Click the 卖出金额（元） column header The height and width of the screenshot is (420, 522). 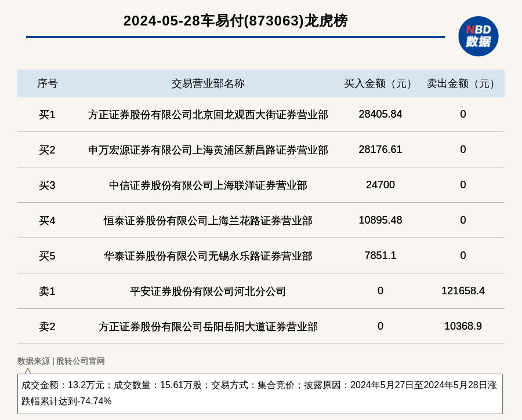coord(463,83)
